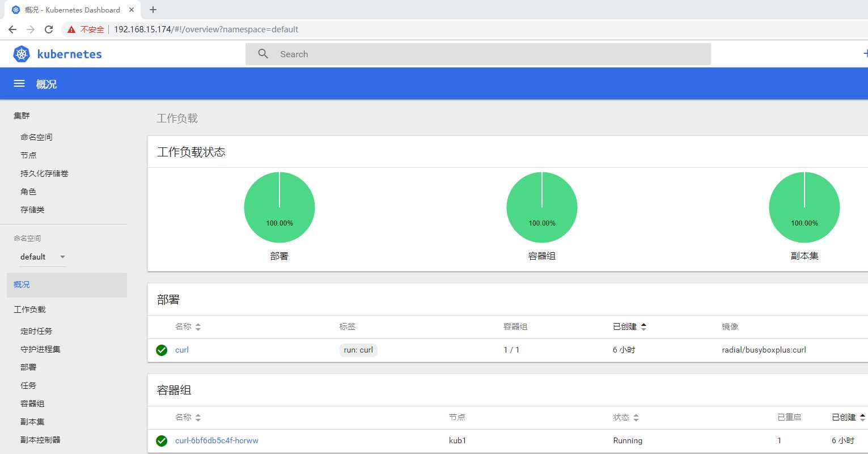Open the curl deployment link
The image size is (868, 454).
tap(182, 350)
